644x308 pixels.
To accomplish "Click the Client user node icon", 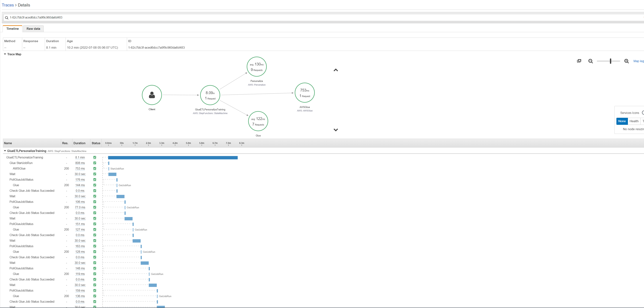I will (152, 95).
